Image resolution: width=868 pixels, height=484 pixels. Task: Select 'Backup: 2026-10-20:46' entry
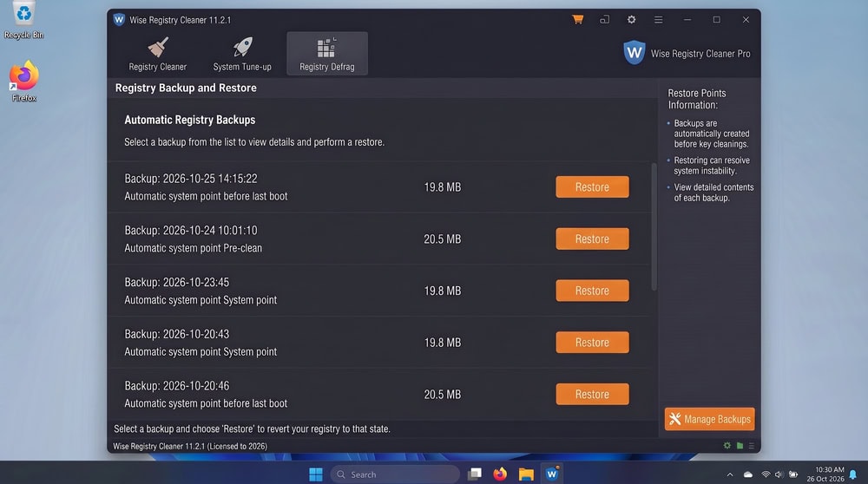378,395
